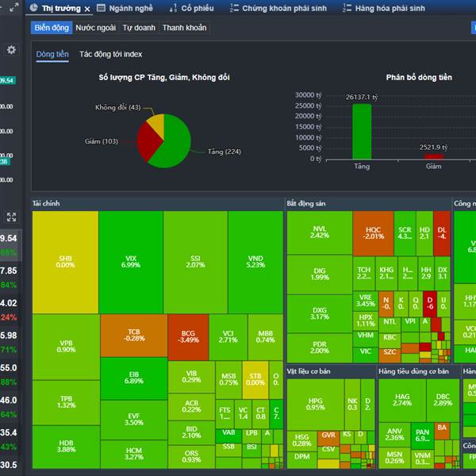Click the expand fullscreen arrows icon at top left

pyautogui.click(x=13, y=7)
